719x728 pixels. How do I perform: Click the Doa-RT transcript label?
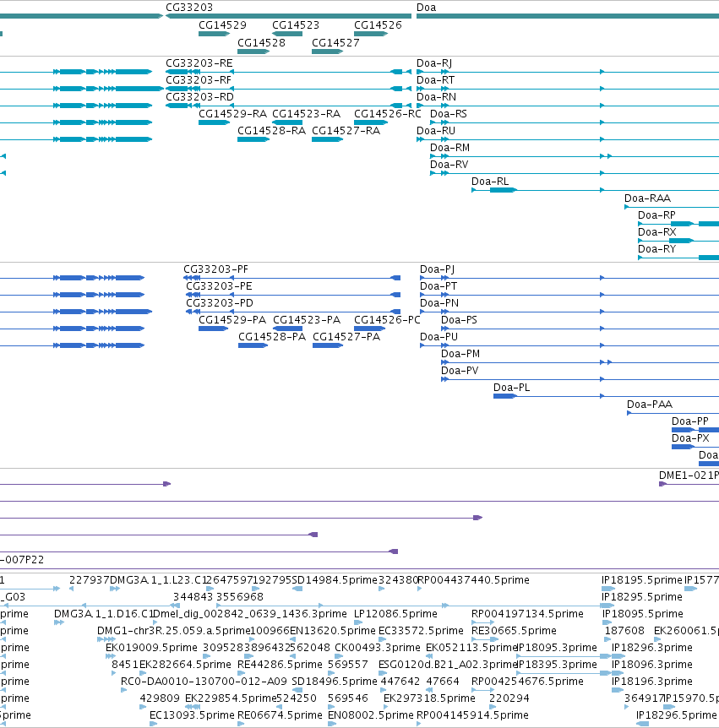435,80
